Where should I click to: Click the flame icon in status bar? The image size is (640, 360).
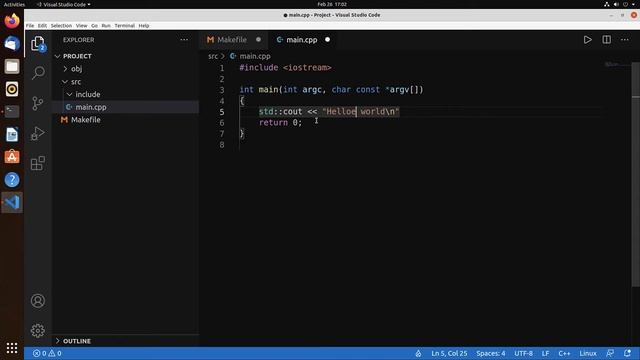(x=418, y=353)
